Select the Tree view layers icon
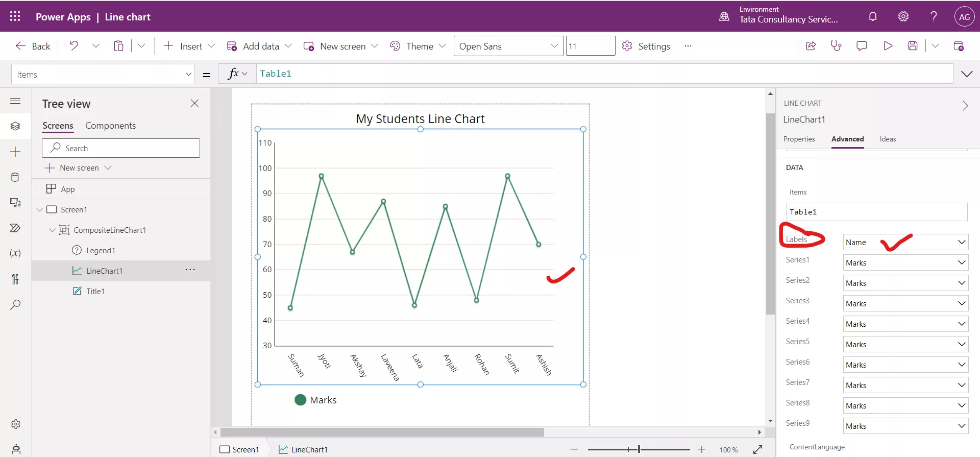980x457 pixels. click(15, 126)
